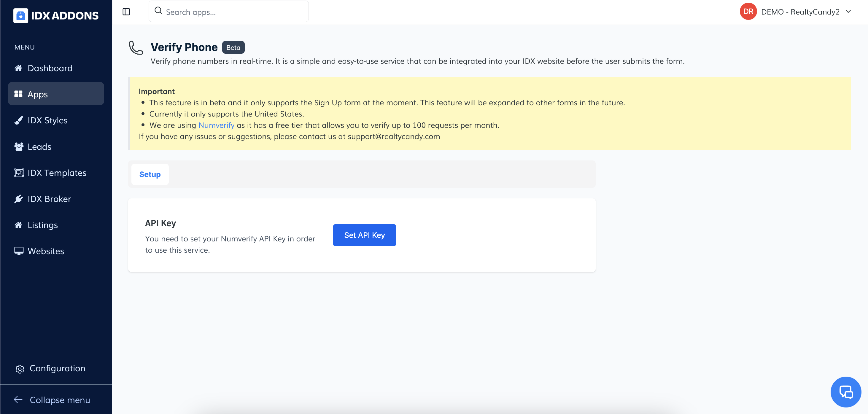Click the Websites monitor icon
Viewport: 868px width, 414px height.
(x=19, y=251)
